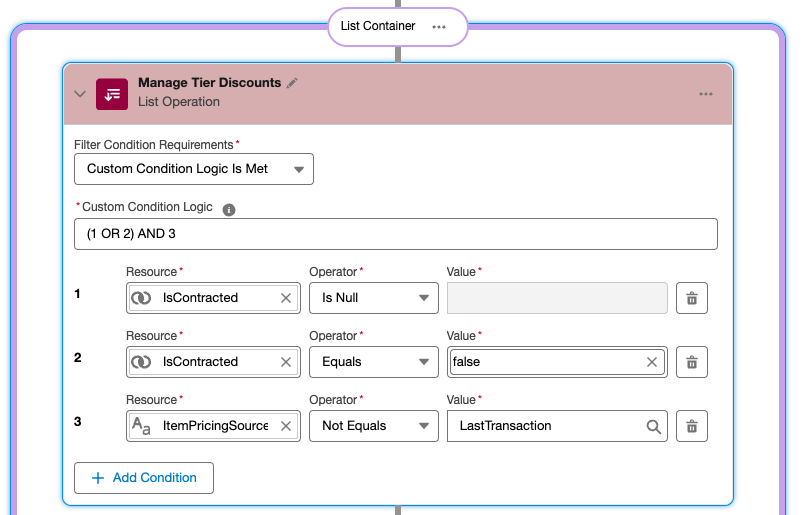The image size is (804, 515).
Task: Clear ItemPricingSource resource in condition 3
Action: point(285,426)
